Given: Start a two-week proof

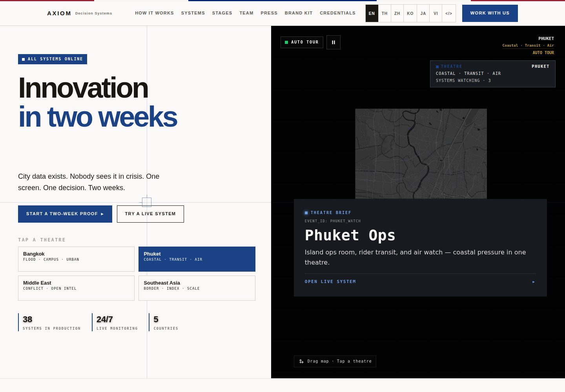Looking at the screenshot, I should tap(65, 214).
